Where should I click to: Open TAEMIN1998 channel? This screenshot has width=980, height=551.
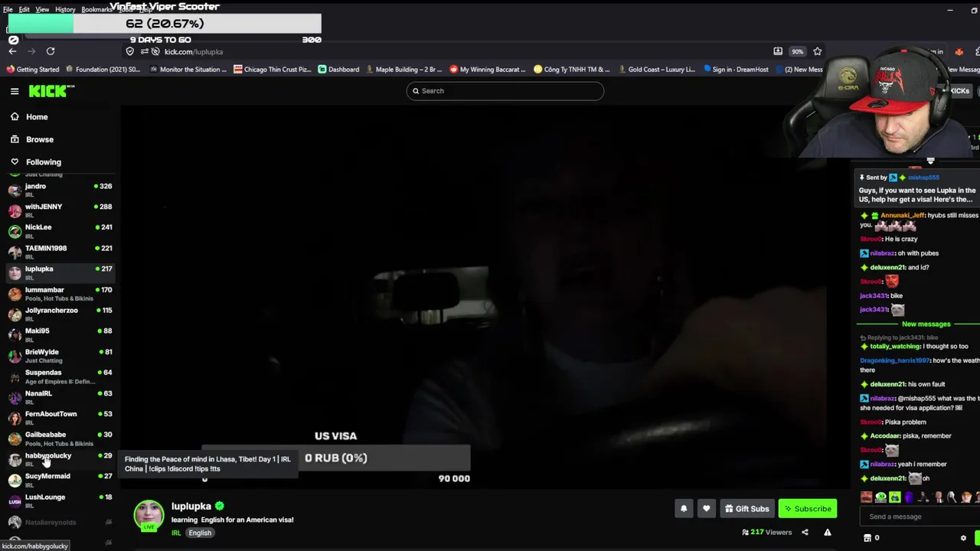(x=60, y=252)
